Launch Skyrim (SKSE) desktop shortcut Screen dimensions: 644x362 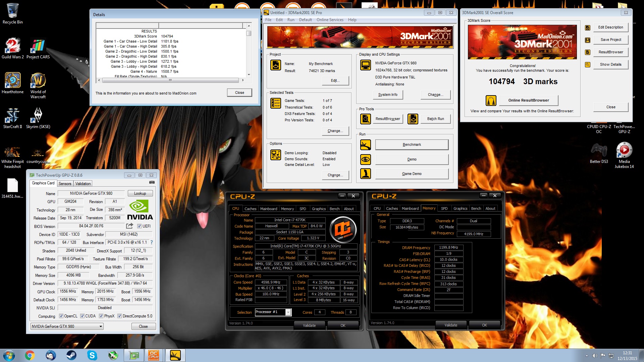[38, 118]
